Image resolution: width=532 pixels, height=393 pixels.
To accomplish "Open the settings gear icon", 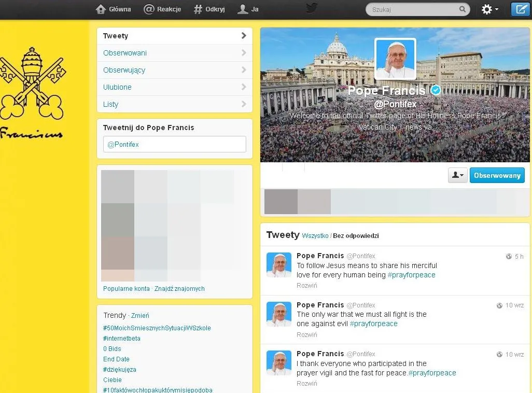I will pyautogui.click(x=486, y=9).
